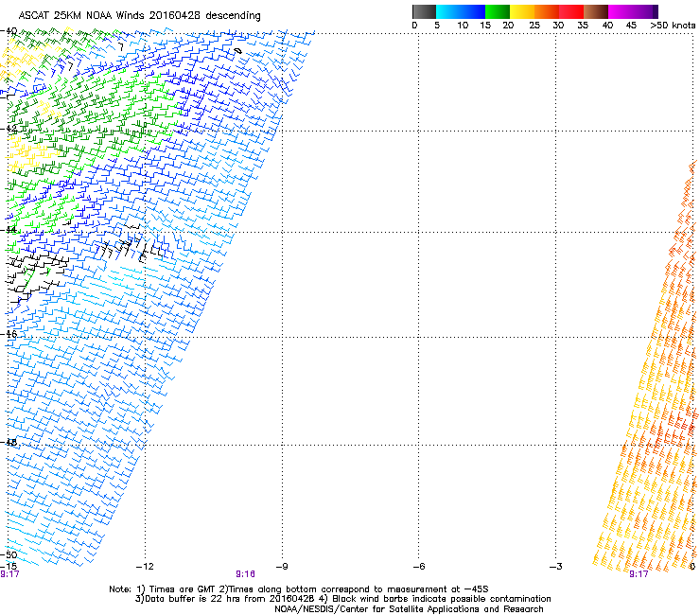700x615 pixels.
Task: Click the green 15-20 knots color segment
Action: pyautogui.click(x=498, y=11)
